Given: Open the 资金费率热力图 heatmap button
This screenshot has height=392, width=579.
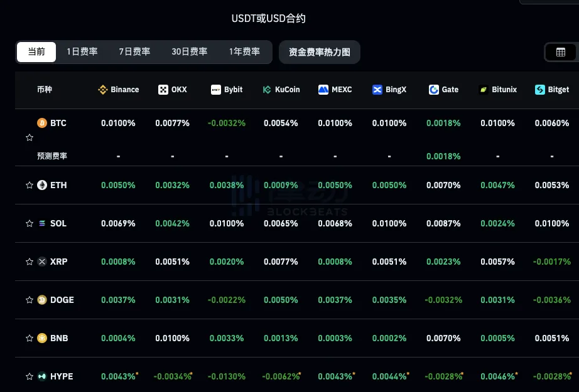Looking at the screenshot, I should pos(320,52).
